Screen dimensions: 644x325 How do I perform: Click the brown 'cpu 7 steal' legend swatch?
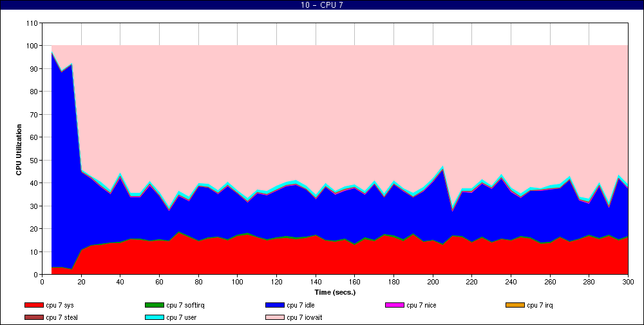(33, 318)
